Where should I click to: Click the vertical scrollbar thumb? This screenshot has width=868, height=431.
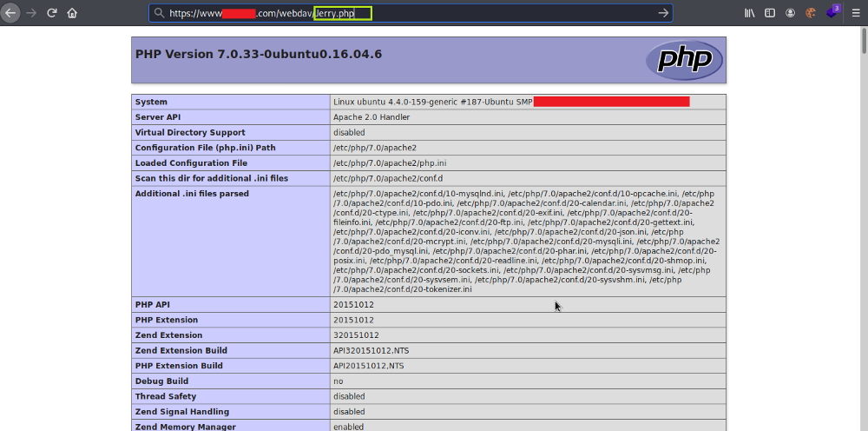point(864,41)
